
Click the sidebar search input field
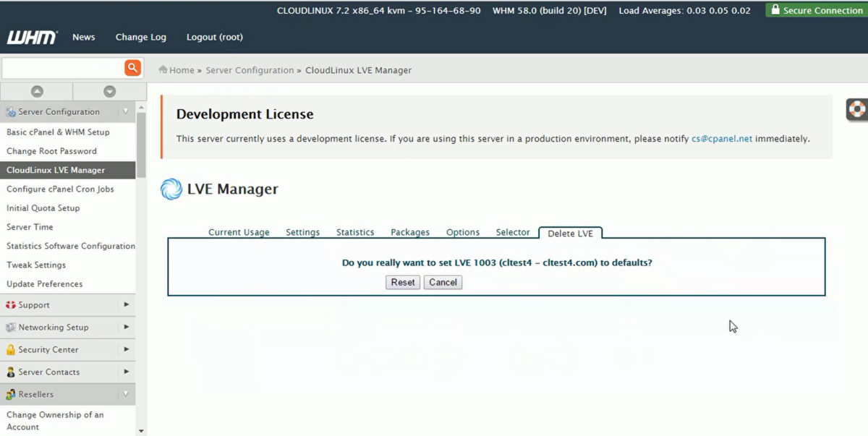coord(63,68)
